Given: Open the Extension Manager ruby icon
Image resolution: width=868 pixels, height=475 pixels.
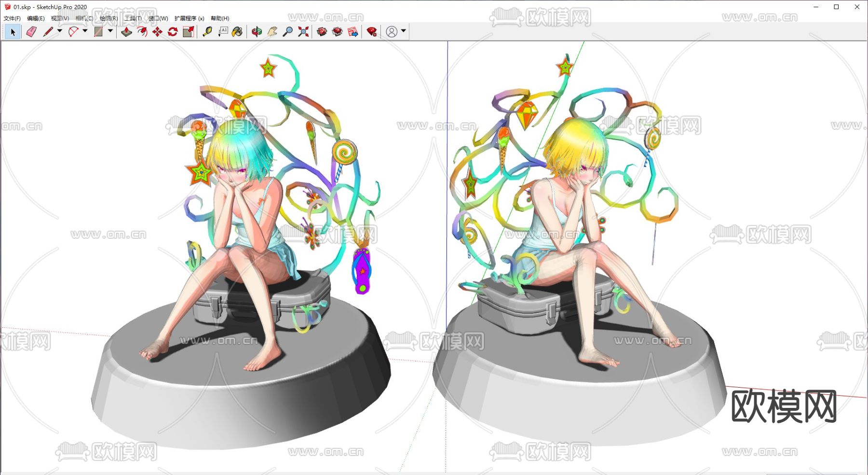Looking at the screenshot, I should [x=371, y=32].
